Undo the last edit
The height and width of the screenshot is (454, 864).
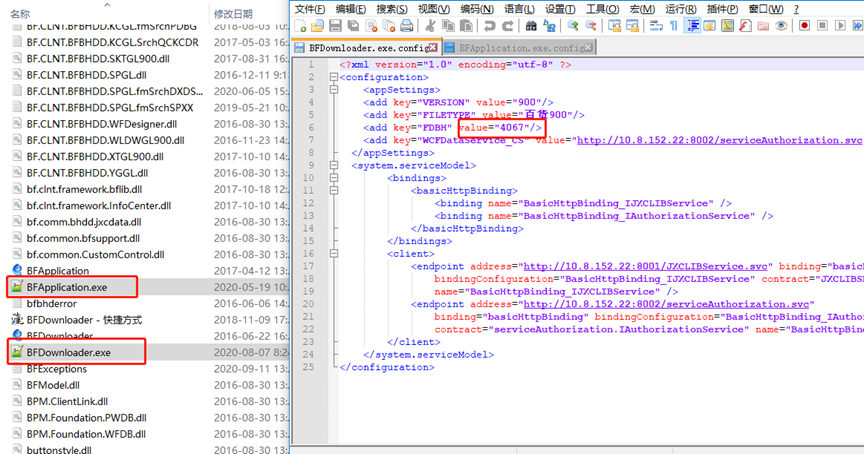[x=489, y=25]
